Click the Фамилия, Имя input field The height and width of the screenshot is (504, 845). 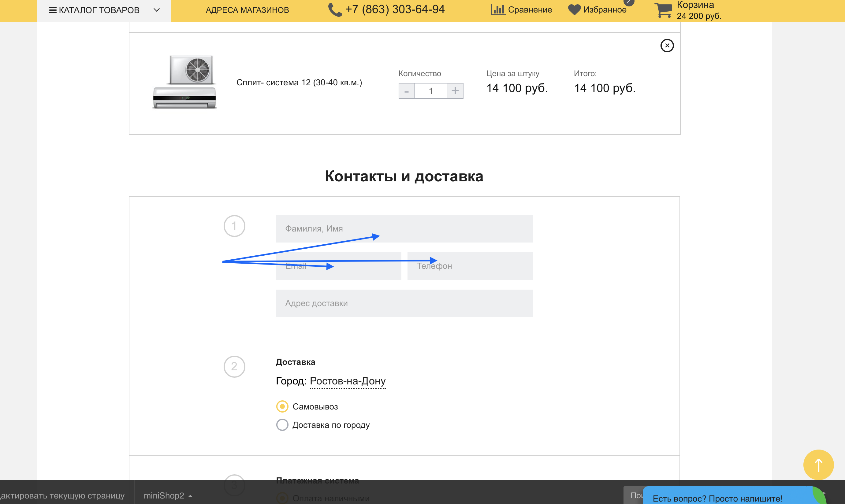click(x=404, y=228)
